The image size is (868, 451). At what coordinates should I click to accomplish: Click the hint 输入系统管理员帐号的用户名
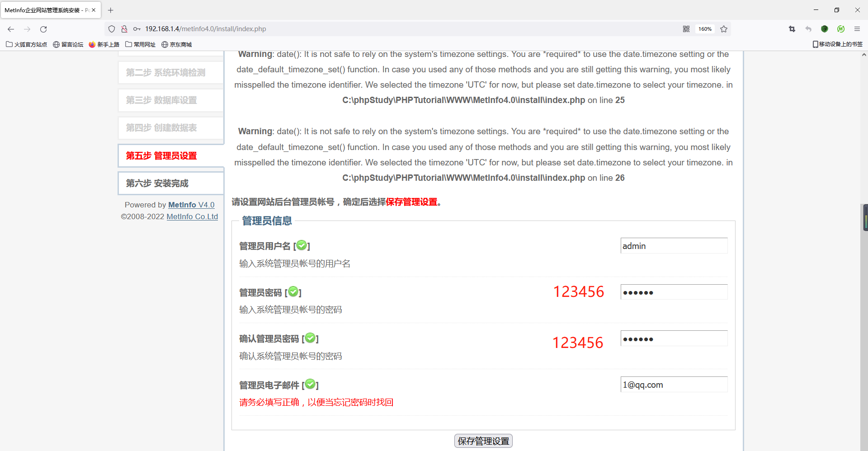point(295,263)
